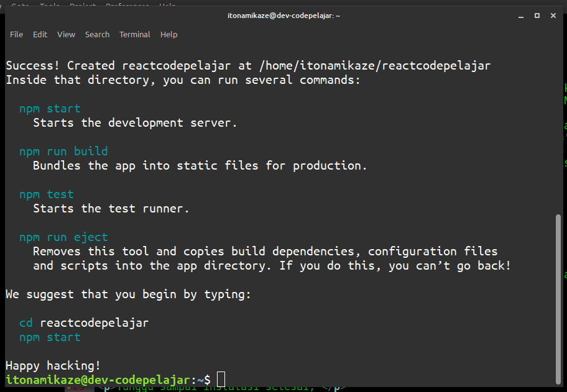Click the terminal title 'itonamikaze@dev-codepelajar: ~'

pyautogui.click(x=283, y=16)
